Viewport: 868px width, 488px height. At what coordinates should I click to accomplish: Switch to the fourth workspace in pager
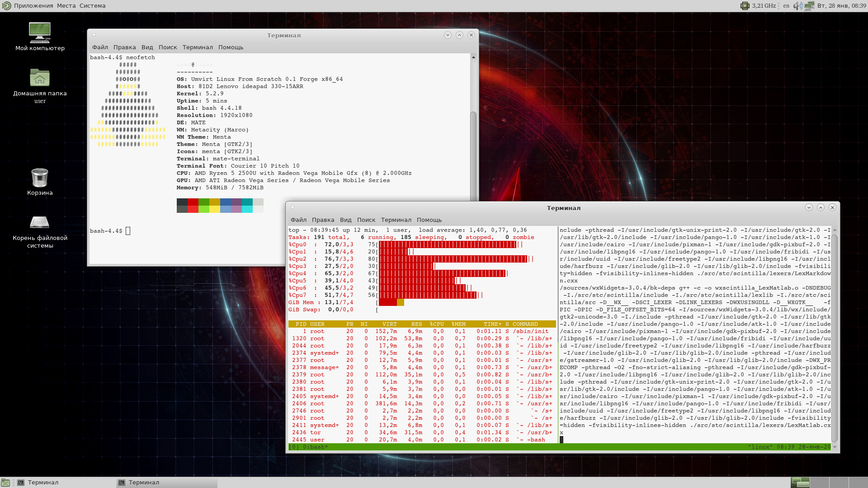click(x=858, y=483)
